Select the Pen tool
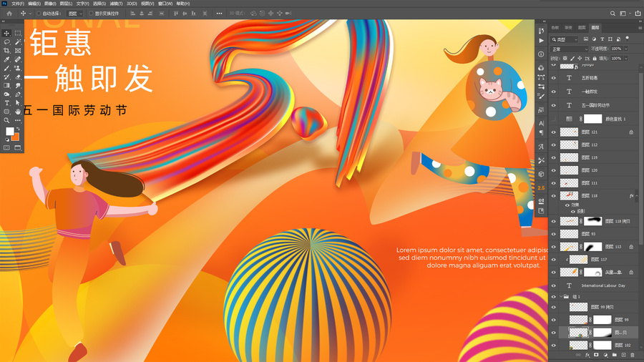The width and height of the screenshot is (644, 362). tap(18, 94)
